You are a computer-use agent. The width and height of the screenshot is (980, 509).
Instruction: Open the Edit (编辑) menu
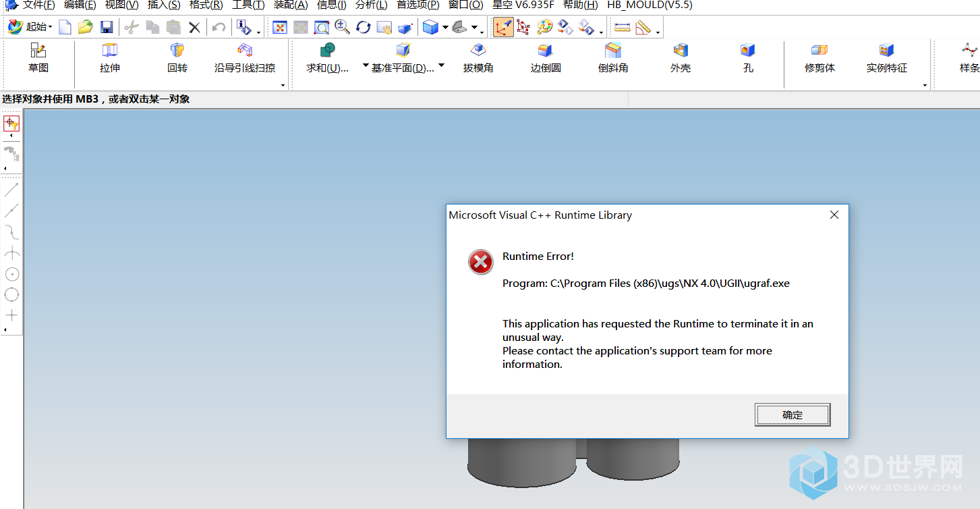point(80,5)
